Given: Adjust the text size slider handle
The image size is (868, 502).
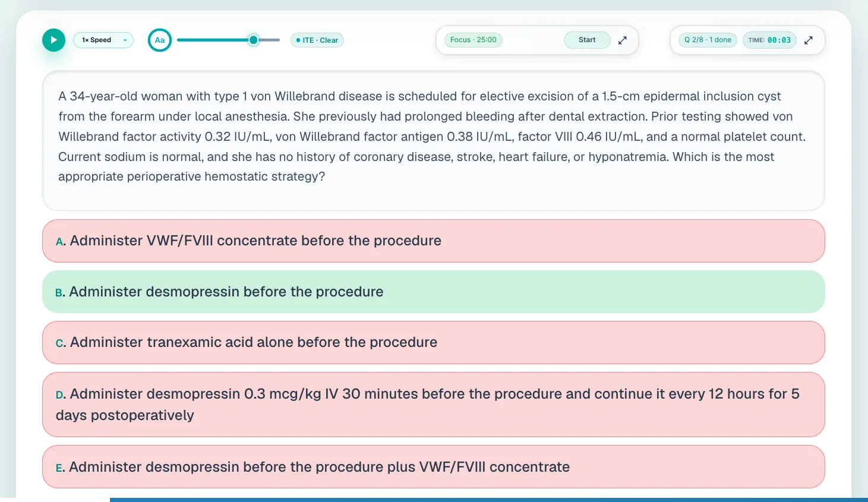Looking at the screenshot, I should point(254,40).
